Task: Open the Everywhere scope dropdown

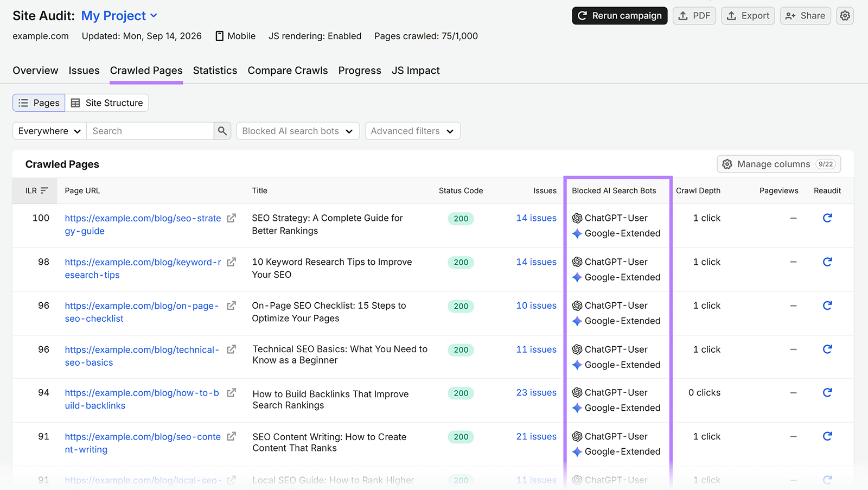Action: [x=49, y=131]
